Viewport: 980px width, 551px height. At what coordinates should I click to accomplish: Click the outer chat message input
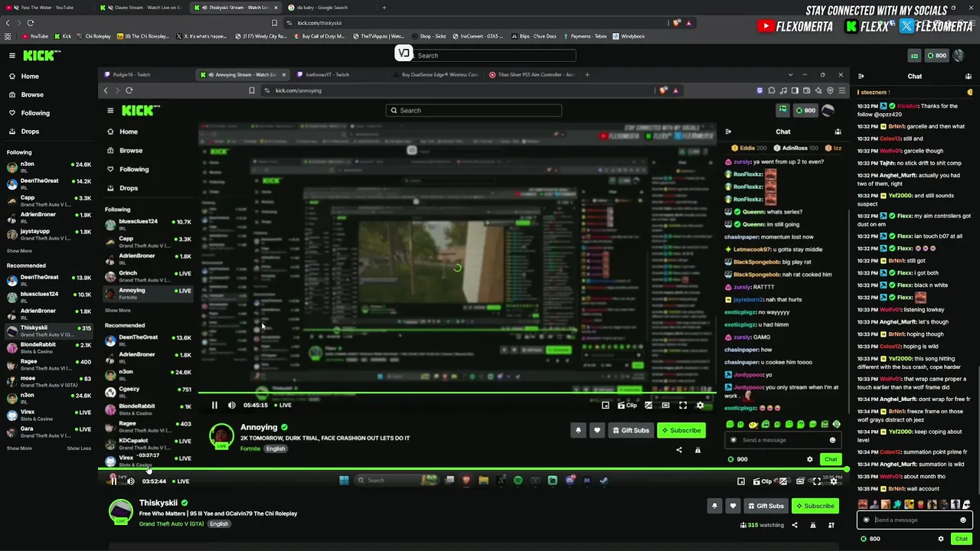(913, 520)
